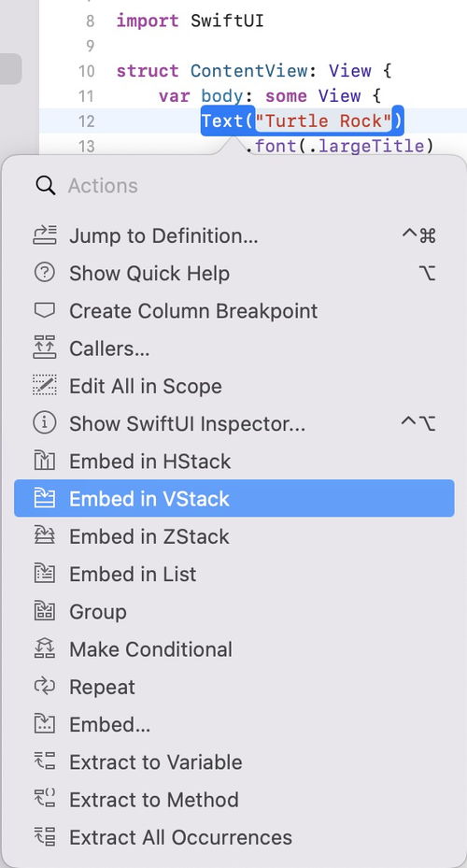467x868 pixels.
Task: Click the Embed in ZStack icon
Action: coord(45,536)
